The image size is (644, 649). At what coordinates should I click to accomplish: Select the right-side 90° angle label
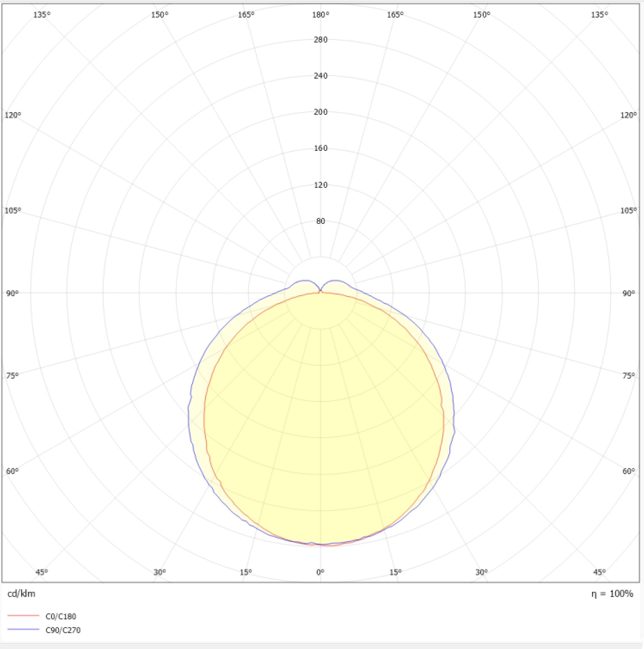click(629, 293)
